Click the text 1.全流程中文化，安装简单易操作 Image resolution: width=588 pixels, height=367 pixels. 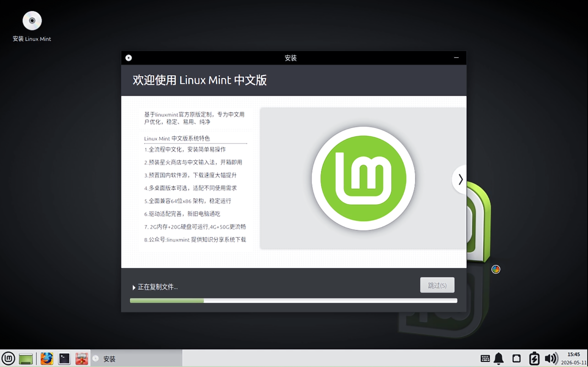pyautogui.click(x=185, y=149)
